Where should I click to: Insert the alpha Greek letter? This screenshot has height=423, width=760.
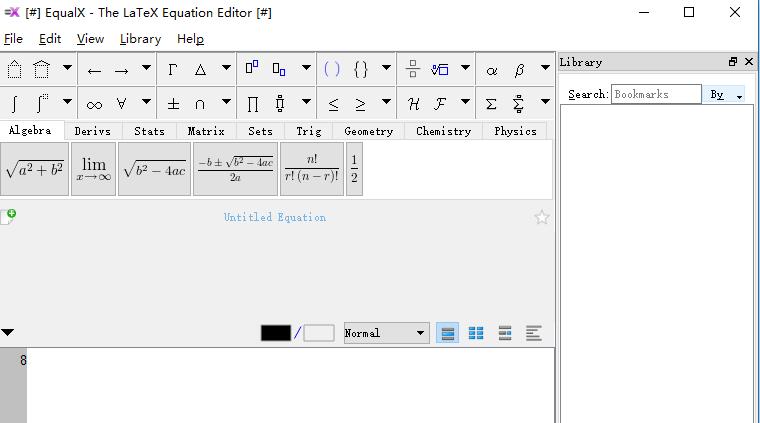click(491, 71)
